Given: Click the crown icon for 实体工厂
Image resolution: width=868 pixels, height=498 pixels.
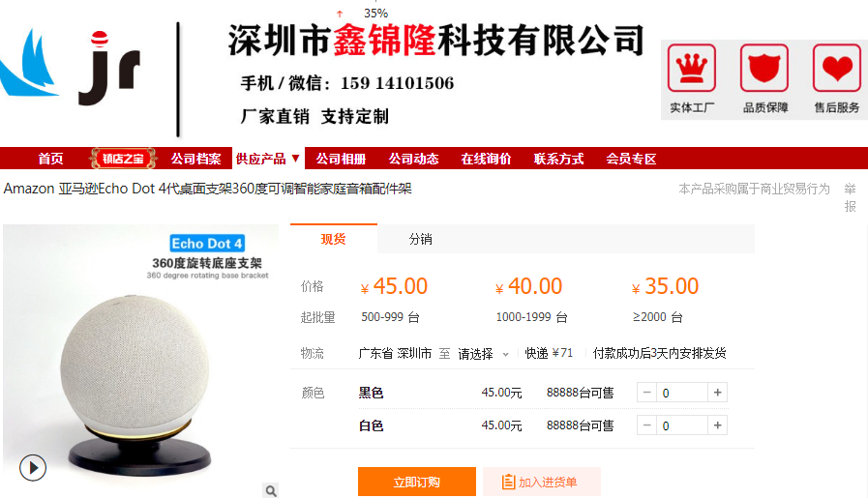Looking at the screenshot, I should 692,68.
